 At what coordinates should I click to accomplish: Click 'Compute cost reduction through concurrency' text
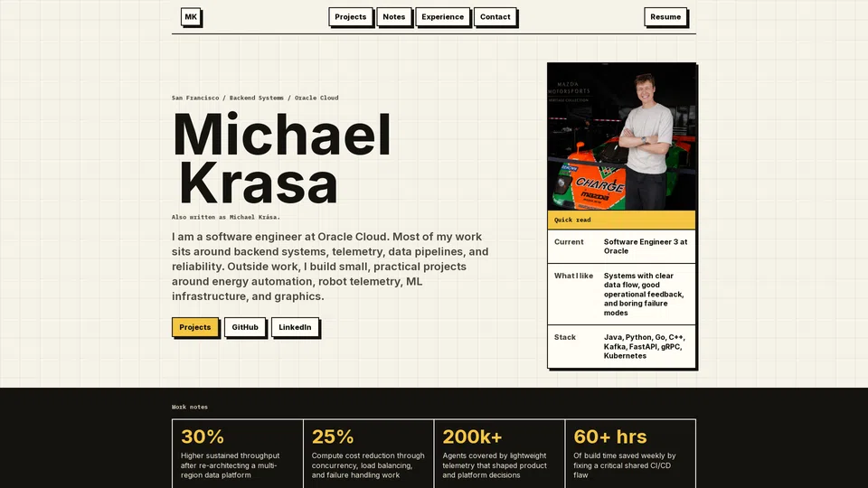click(x=368, y=465)
